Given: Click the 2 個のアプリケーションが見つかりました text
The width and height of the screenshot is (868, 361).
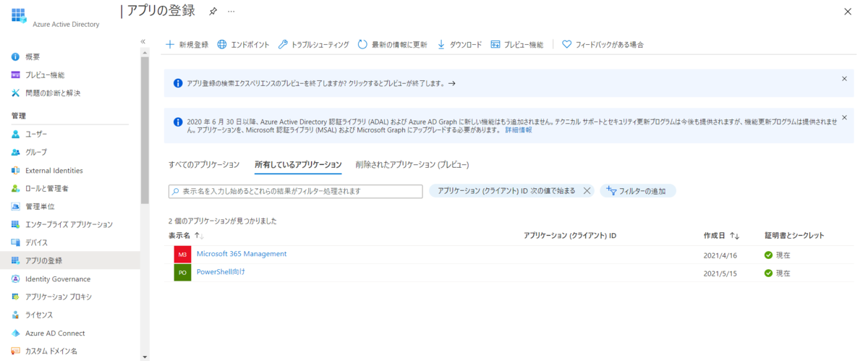Looking at the screenshot, I should 223,221.
